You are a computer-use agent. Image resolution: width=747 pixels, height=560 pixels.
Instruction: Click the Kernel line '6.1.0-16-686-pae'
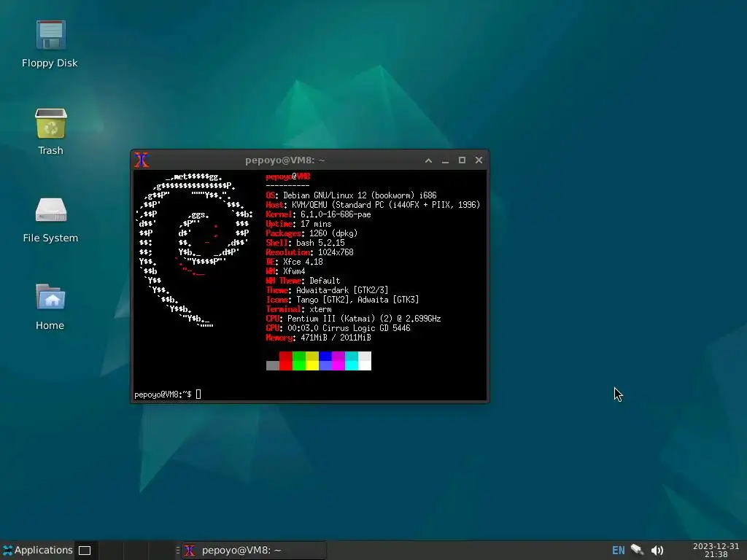(x=318, y=214)
